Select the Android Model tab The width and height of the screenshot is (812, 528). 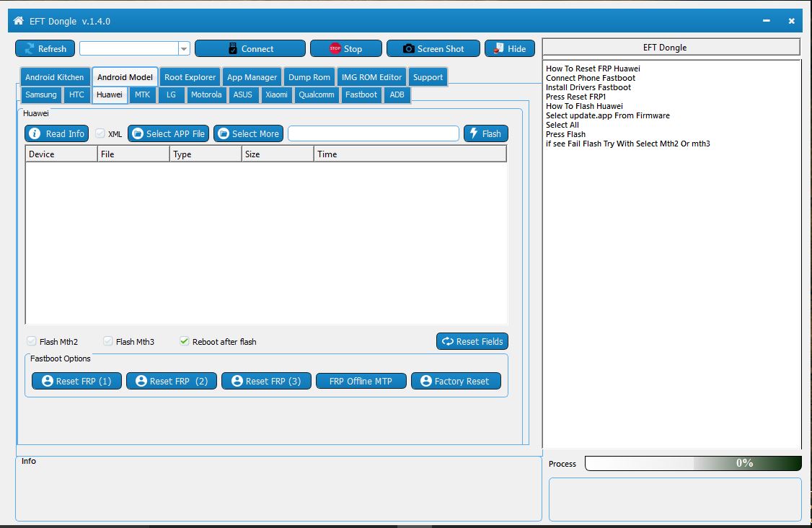(x=125, y=77)
